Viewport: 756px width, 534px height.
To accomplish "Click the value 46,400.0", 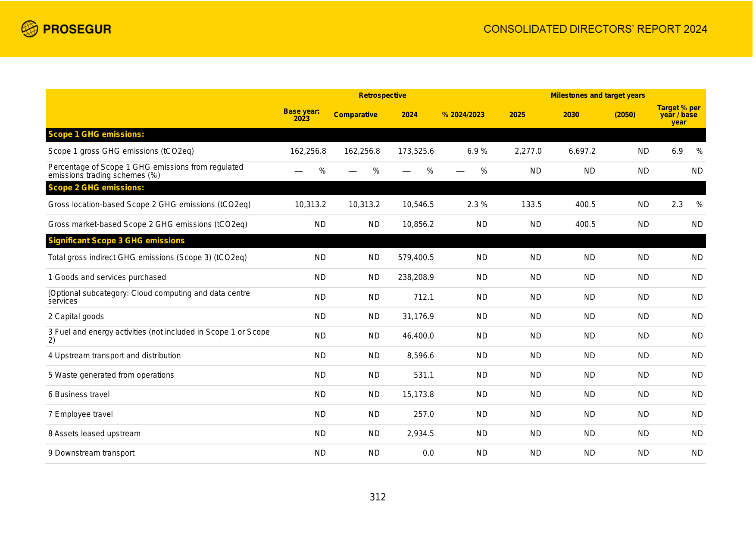I will [x=418, y=336].
